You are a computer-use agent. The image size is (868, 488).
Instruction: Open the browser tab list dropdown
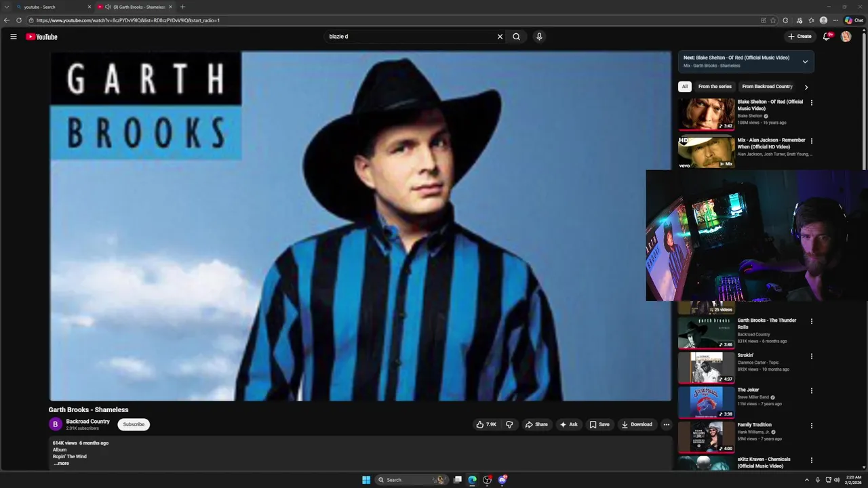pos(7,7)
